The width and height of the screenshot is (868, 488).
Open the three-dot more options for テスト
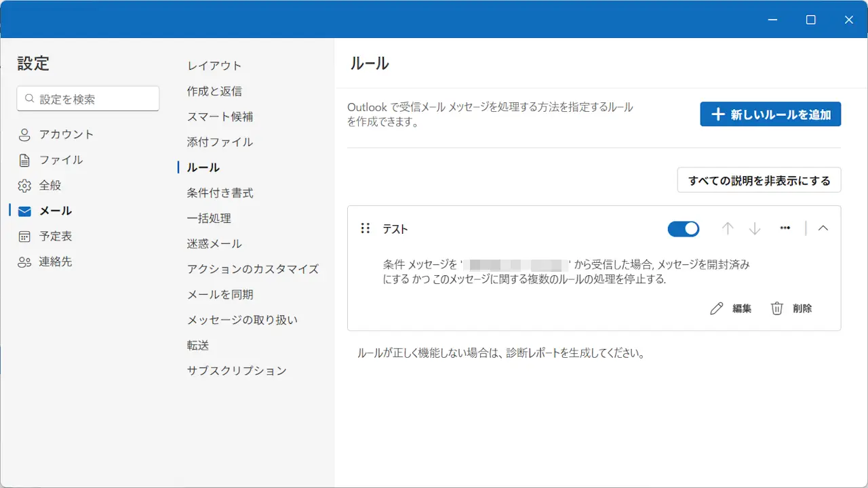785,228
